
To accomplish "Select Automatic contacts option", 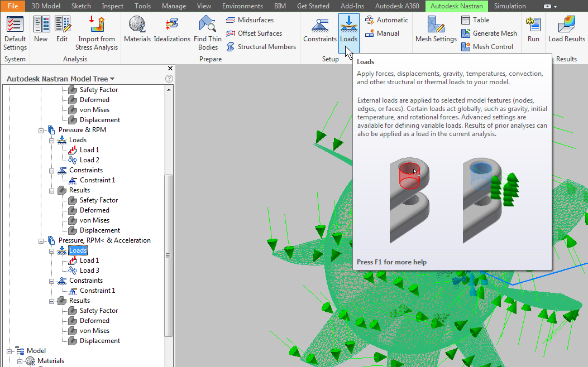I will click(x=386, y=20).
